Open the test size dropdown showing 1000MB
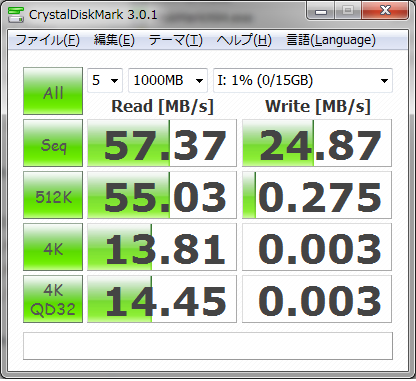 coord(168,80)
